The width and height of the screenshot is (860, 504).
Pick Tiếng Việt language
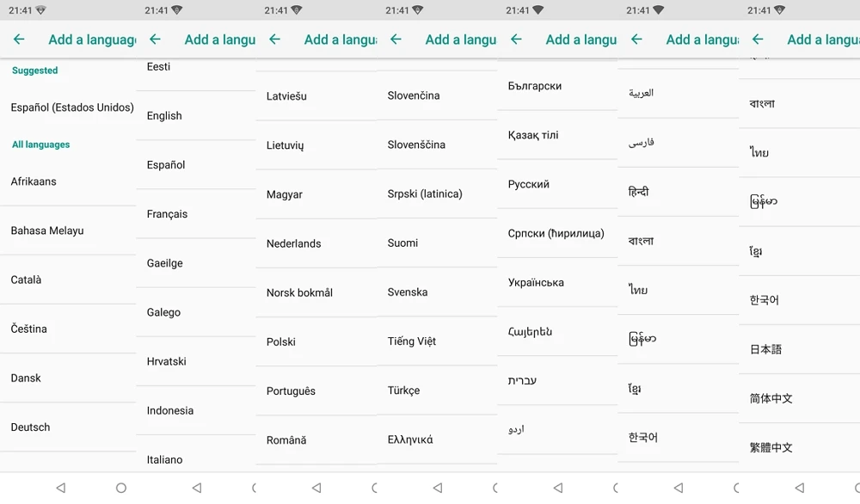(437, 341)
